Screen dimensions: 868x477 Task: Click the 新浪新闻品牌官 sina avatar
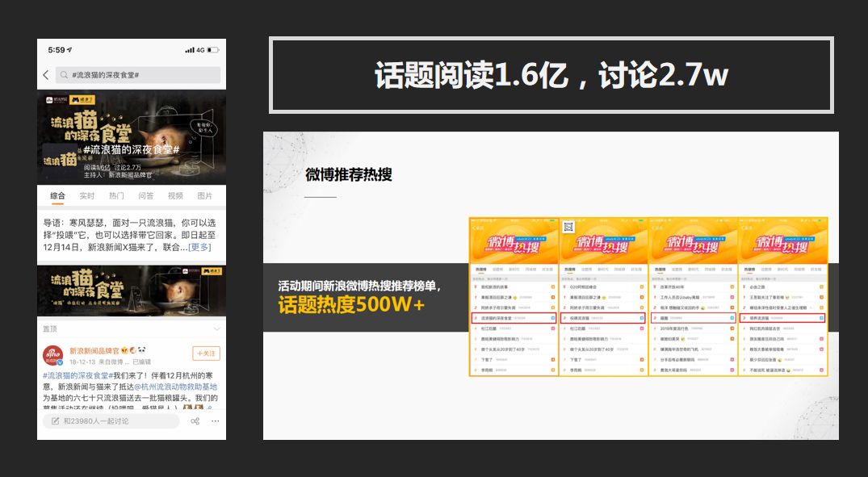pyautogui.click(x=52, y=355)
